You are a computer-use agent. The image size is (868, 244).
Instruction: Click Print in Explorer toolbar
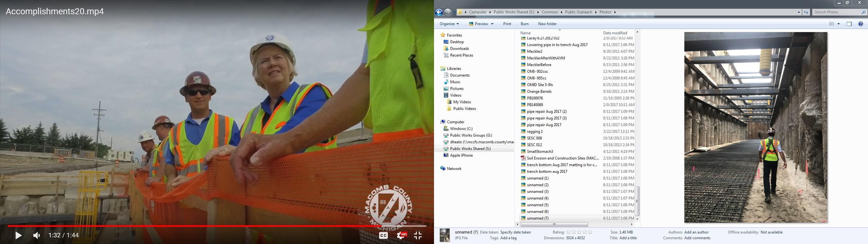click(507, 24)
